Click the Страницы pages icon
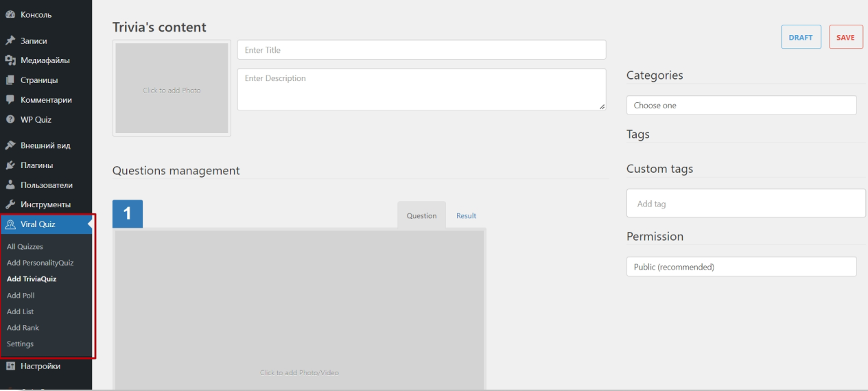 pos(10,80)
